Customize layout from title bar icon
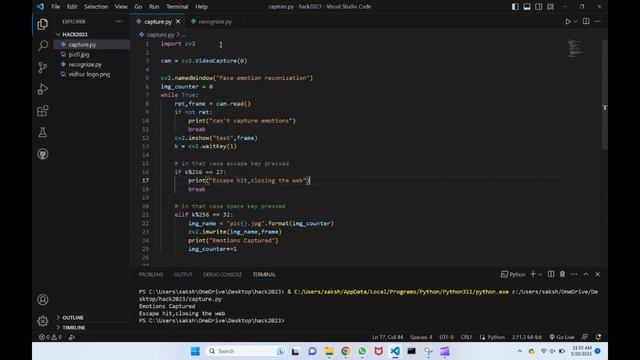The image size is (640, 360). coord(551,7)
